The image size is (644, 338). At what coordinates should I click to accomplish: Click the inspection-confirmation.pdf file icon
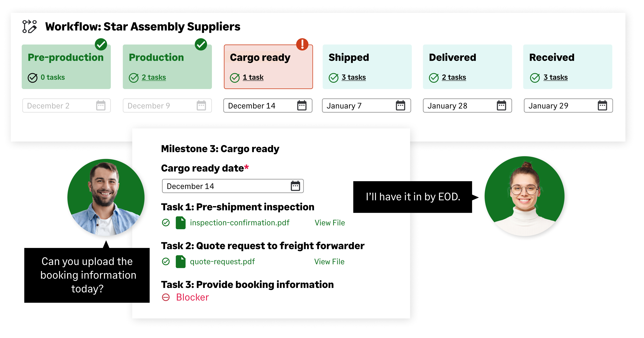coord(181,223)
